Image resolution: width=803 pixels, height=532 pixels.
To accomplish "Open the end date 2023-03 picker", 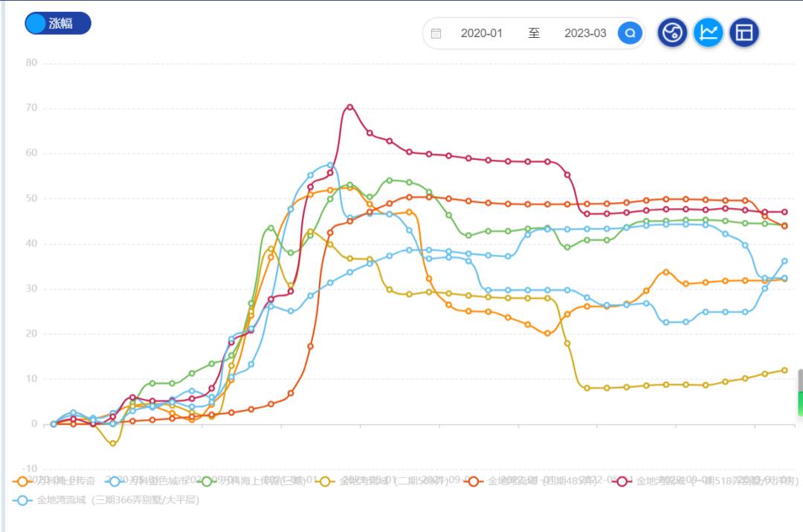I will coord(585,33).
